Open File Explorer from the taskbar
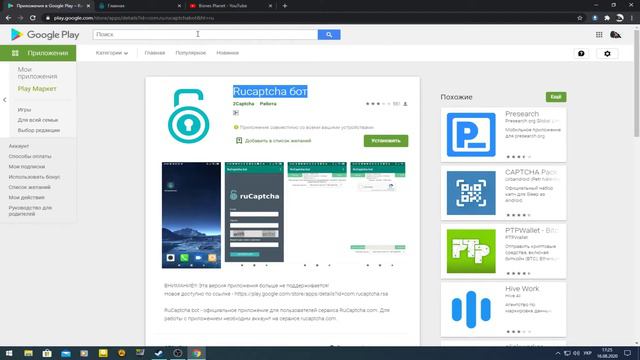 coord(28,353)
